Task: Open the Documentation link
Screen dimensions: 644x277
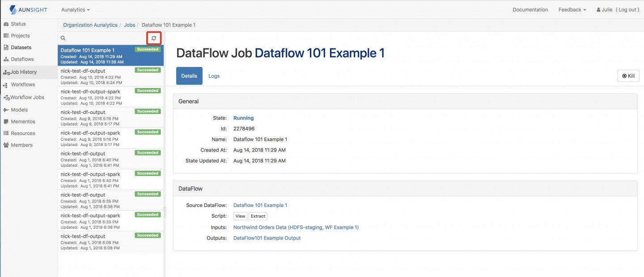Action: (x=530, y=9)
